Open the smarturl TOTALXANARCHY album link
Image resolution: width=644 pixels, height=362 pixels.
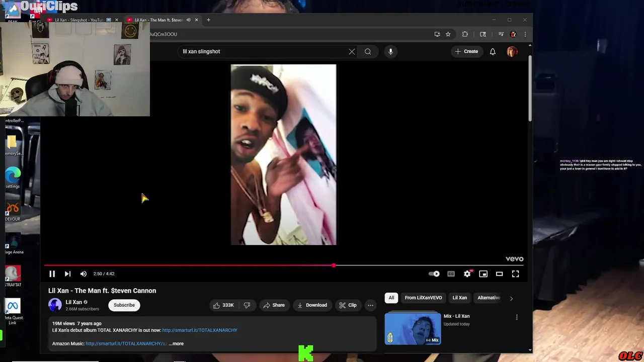pos(200,330)
